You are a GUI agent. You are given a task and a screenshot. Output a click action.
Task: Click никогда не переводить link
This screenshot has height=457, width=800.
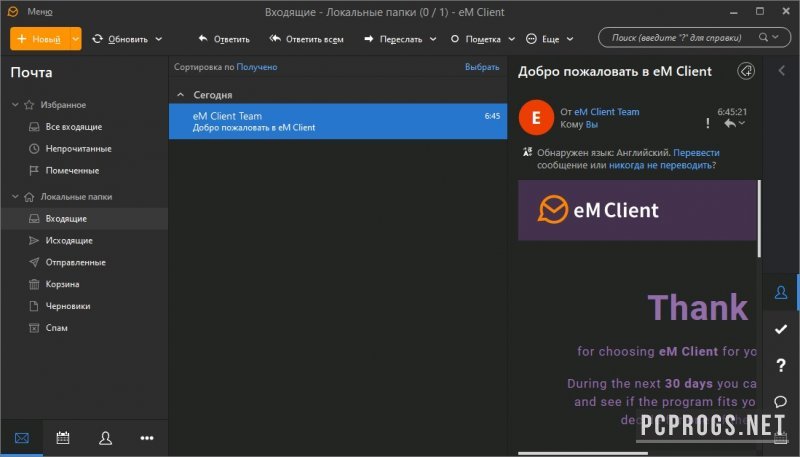click(660, 165)
